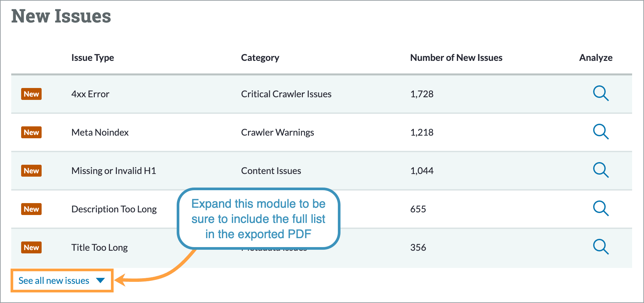Screen dimensions: 644x303
Task: Sort by the Issue Type column header
Action: 93,58
